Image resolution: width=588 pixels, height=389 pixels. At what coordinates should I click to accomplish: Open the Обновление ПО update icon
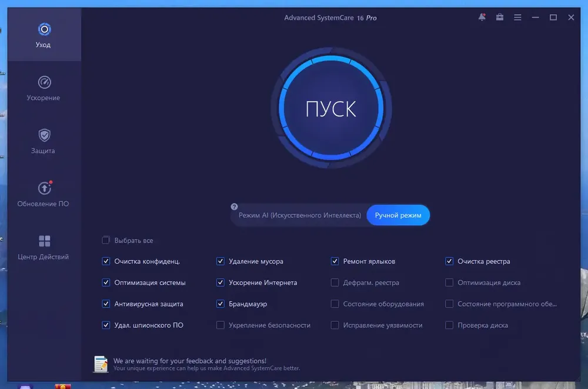tap(45, 188)
